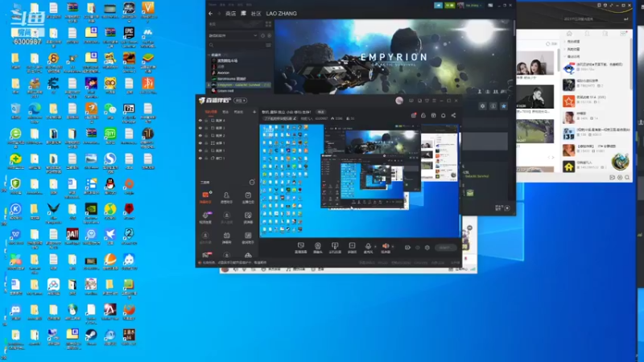
Task: Toggle eye visibility for source row ending in 4
Action: click(200, 121)
